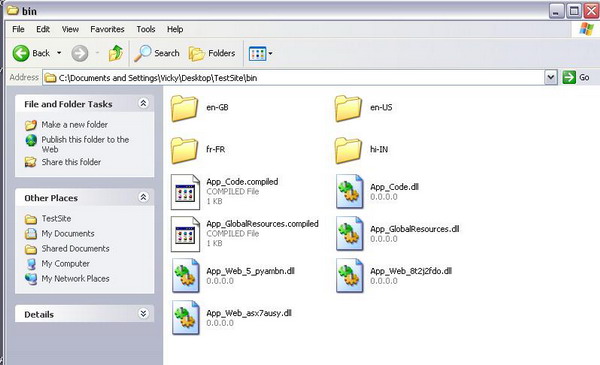This screenshot has height=365, width=600.
Task: Select App_Web_asx7ausy.dll file icon
Action: coord(186,318)
